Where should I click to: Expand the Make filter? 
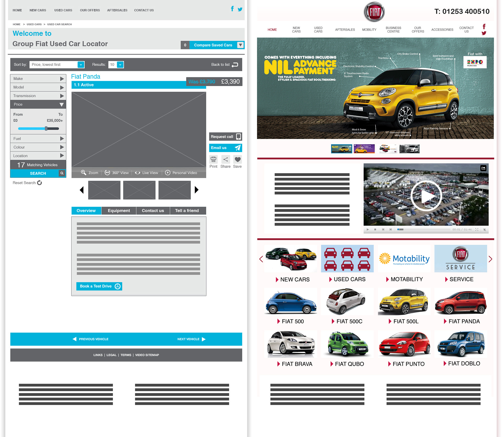(38, 79)
